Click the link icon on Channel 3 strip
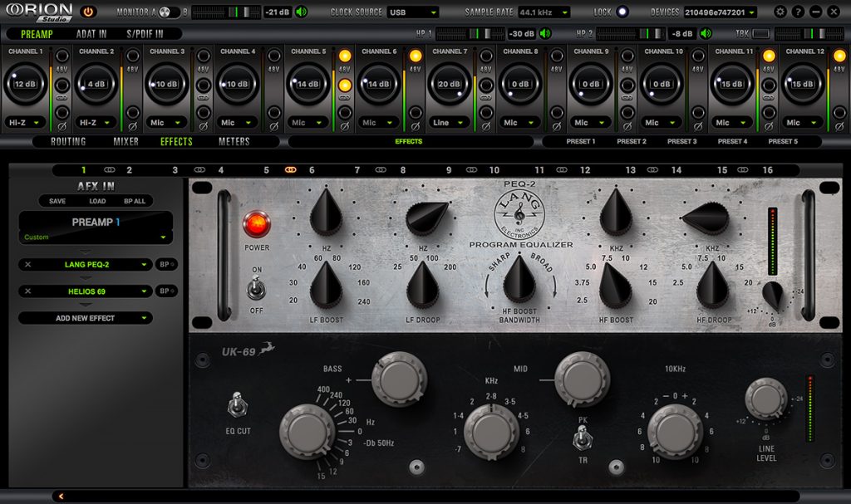The width and height of the screenshot is (851, 504). (203, 98)
